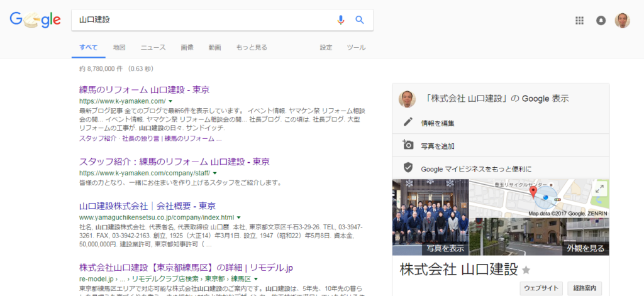Screen dimensions: 644x296
Task: Toggle the star beside 株式会社 山口建設
Action: pyautogui.click(x=526, y=270)
